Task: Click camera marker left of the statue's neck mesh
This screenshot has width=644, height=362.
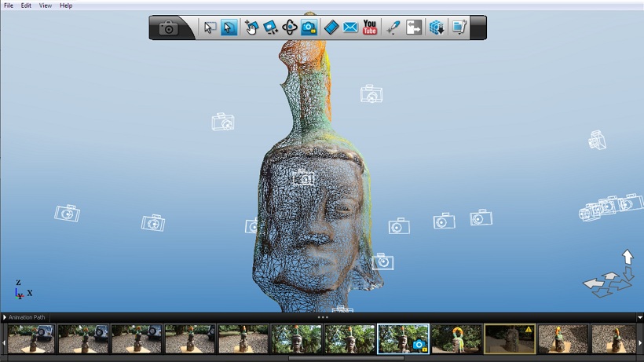Action: (x=223, y=122)
